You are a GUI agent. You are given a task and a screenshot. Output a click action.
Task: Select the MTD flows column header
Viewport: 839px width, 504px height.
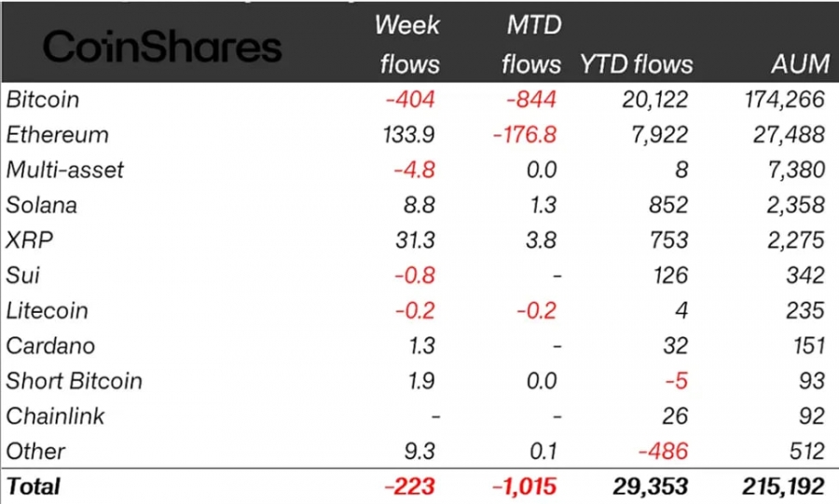coord(531,45)
